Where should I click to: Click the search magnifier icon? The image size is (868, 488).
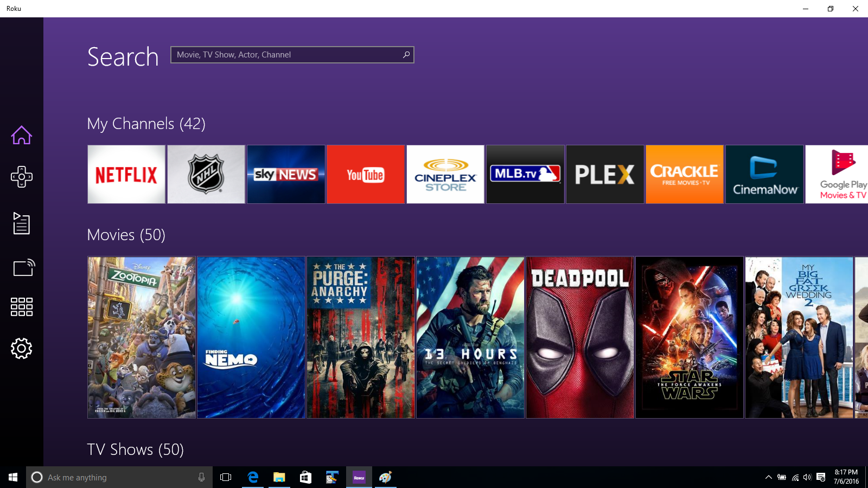pos(405,54)
